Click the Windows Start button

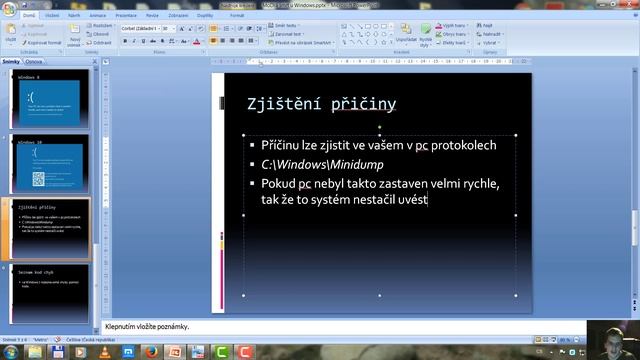click(10, 351)
